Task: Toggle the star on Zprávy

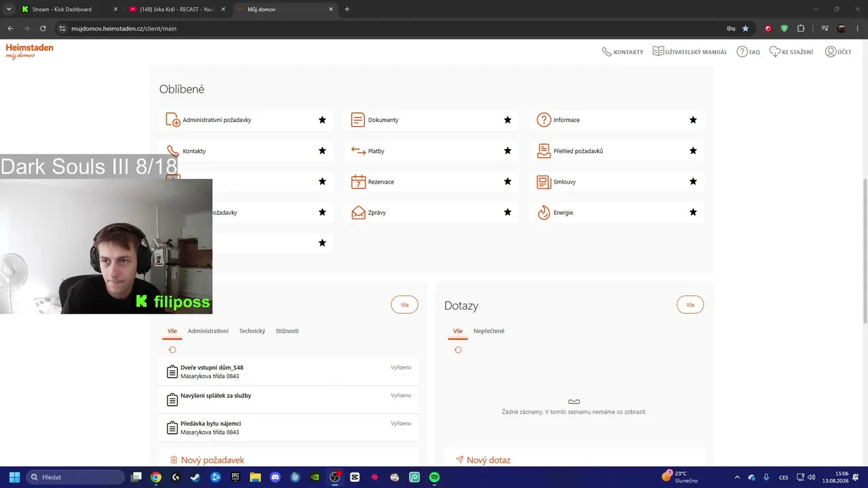Action: 507,213
